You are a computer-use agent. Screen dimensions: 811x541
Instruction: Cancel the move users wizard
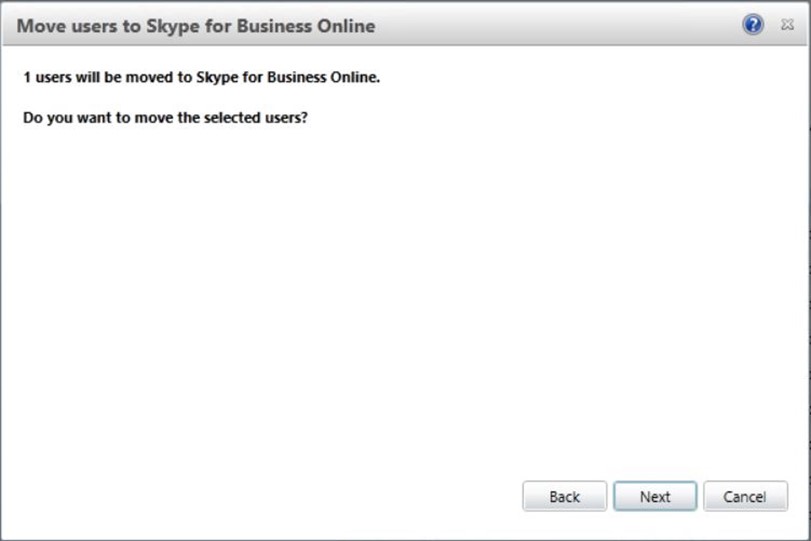[x=745, y=496]
